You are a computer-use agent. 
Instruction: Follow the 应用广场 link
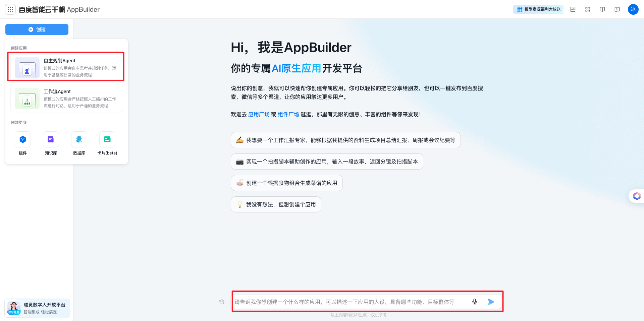click(259, 114)
